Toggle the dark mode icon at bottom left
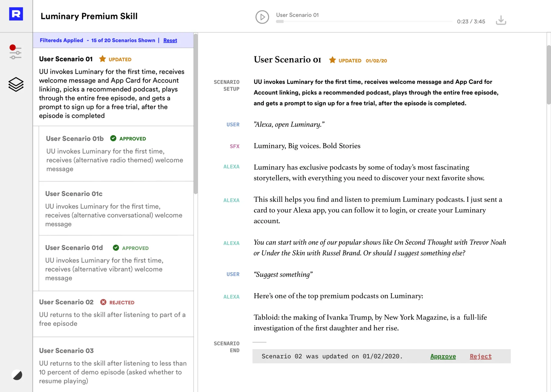 pos(17,375)
